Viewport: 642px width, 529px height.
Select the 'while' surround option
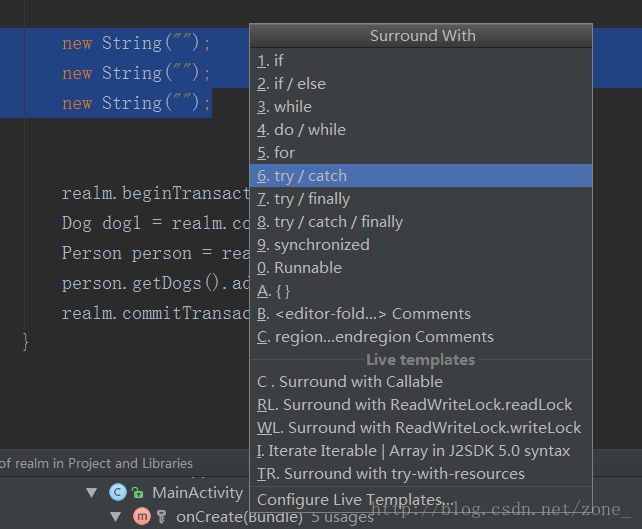point(421,106)
